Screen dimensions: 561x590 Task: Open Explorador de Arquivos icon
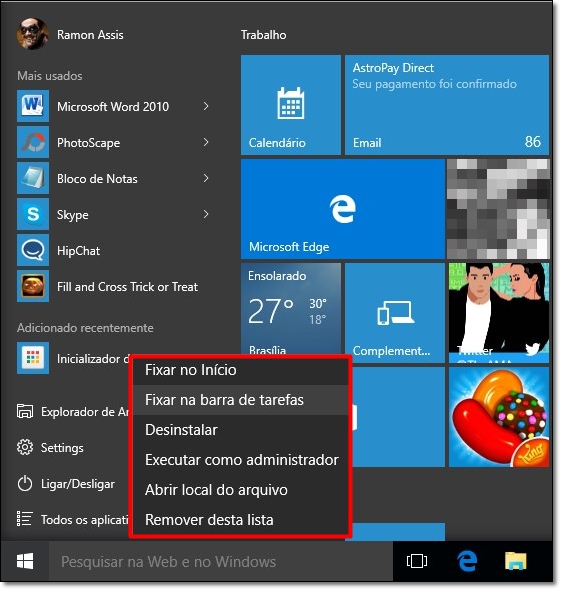tap(25, 411)
